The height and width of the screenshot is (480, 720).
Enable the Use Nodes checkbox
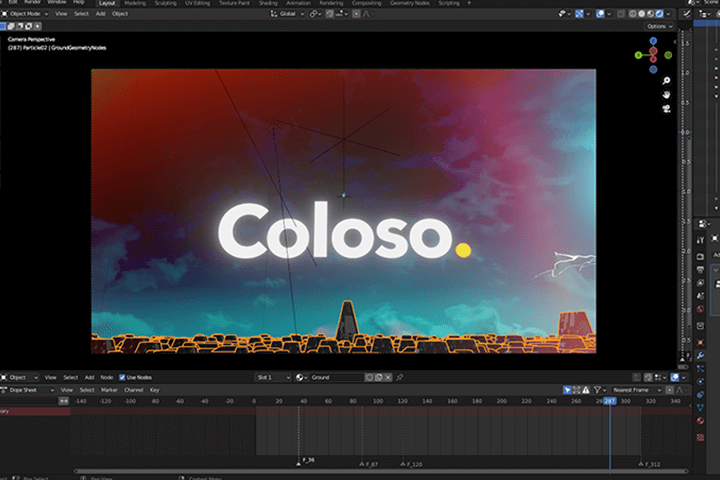coord(122,377)
